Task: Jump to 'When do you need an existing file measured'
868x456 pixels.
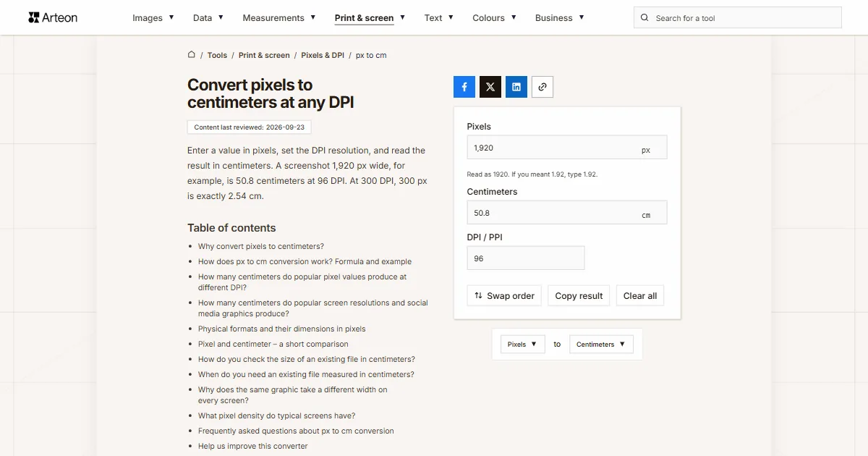Action: coord(306,374)
